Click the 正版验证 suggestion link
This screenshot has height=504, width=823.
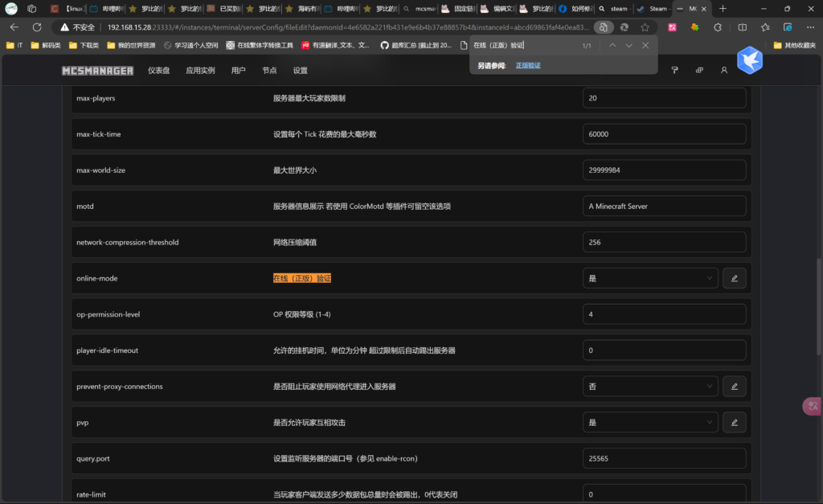(528, 65)
